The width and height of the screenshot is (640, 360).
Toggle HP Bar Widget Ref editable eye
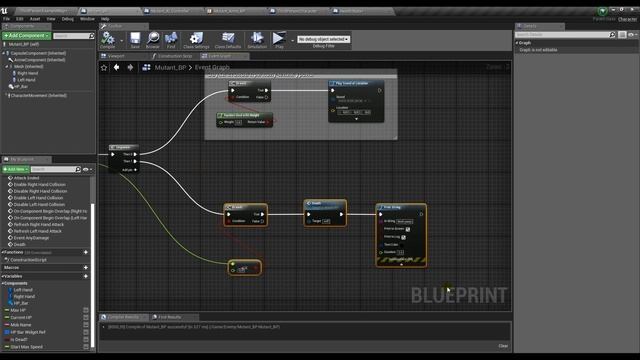click(x=86, y=332)
